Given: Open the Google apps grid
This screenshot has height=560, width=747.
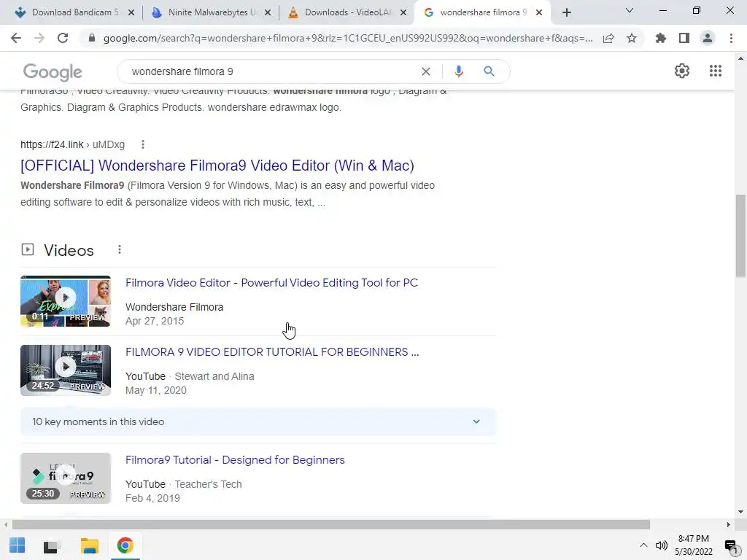Looking at the screenshot, I should point(716,71).
